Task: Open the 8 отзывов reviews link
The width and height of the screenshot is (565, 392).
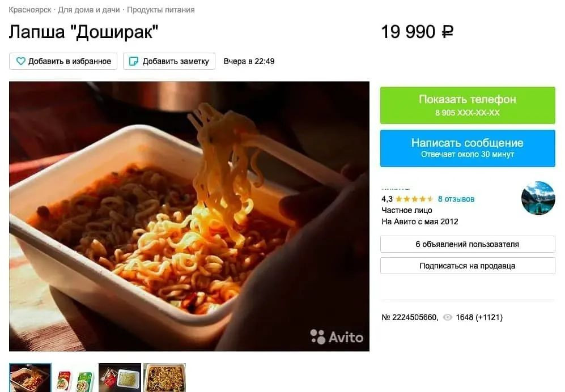Action: pyautogui.click(x=456, y=199)
